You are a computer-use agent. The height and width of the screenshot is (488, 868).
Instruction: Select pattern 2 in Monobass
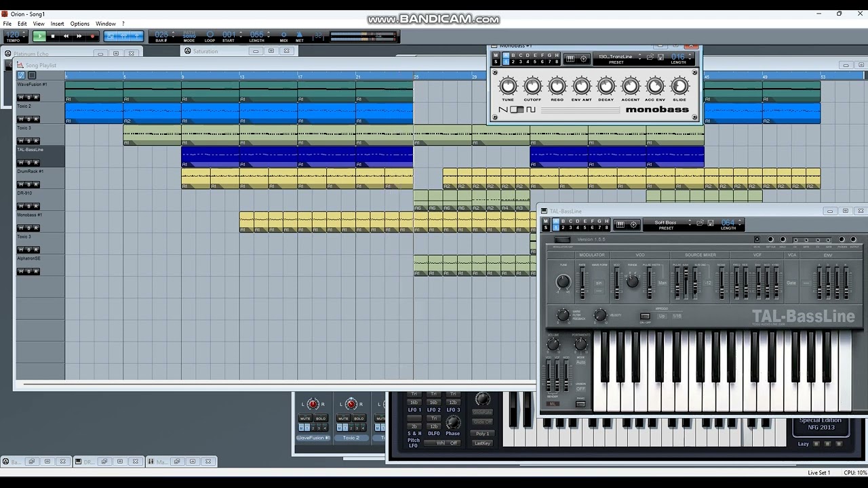(x=513, y=62)
